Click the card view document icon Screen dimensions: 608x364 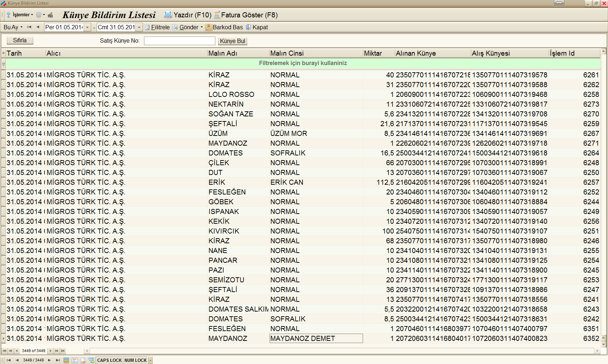click(75, 360)
